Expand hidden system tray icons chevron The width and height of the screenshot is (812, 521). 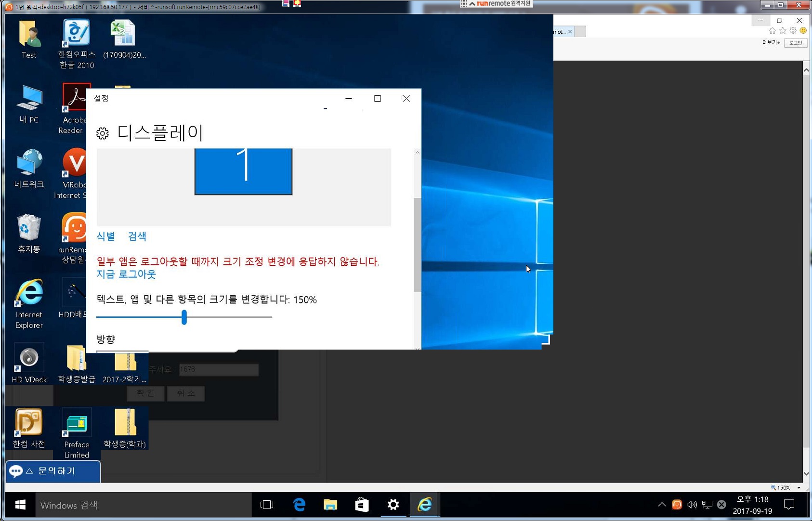(662, 505)
